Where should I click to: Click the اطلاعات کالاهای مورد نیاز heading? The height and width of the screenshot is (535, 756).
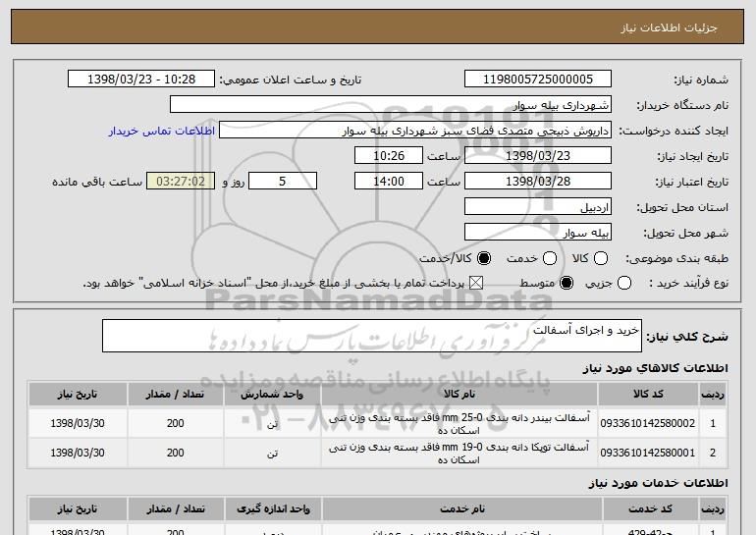coord(655,368)
